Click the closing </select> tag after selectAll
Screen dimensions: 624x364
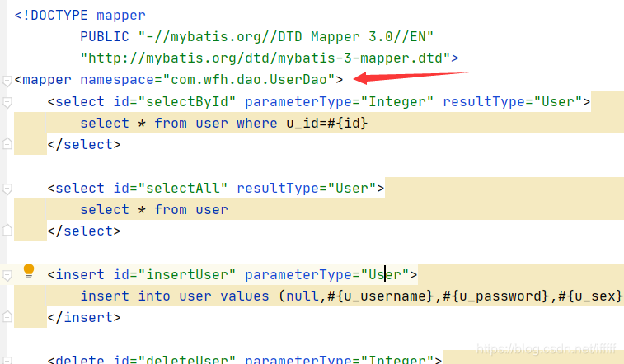point(84,231)
